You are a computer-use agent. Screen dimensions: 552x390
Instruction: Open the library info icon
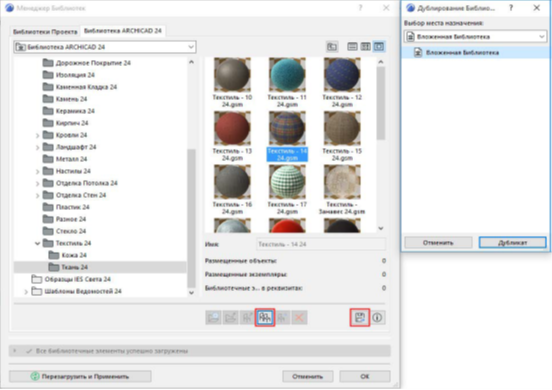click(377, 317)
